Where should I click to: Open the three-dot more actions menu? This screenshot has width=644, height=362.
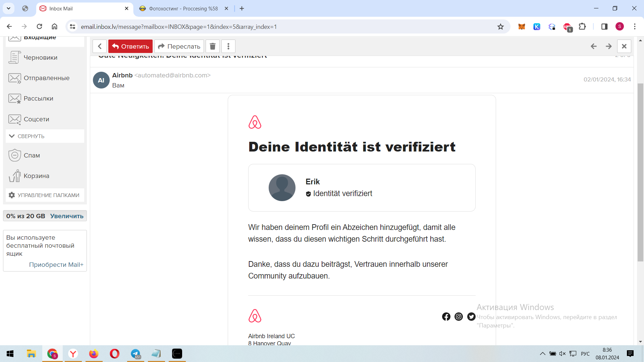coord(228,46)
